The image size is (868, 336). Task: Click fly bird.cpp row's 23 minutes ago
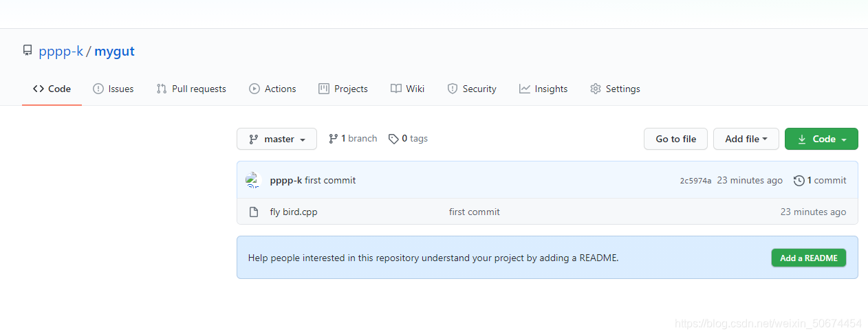[813, 212]
